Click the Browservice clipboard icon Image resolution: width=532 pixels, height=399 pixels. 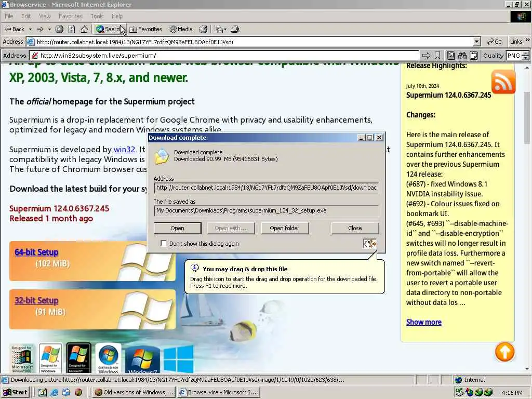pos(474,56)
